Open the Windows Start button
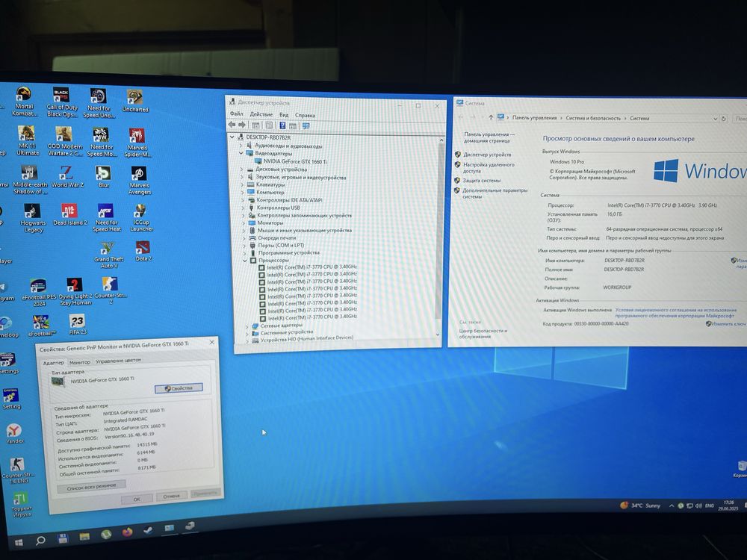Image resolution: width=747 pixels, height=560 pixels. (19, 542)
